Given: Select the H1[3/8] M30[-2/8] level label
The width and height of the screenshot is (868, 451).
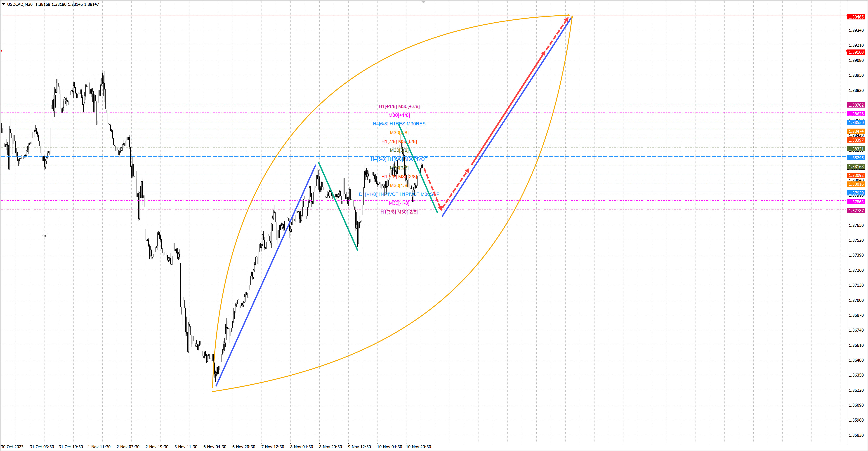Looking at the screenshot, I should (399, 212).
